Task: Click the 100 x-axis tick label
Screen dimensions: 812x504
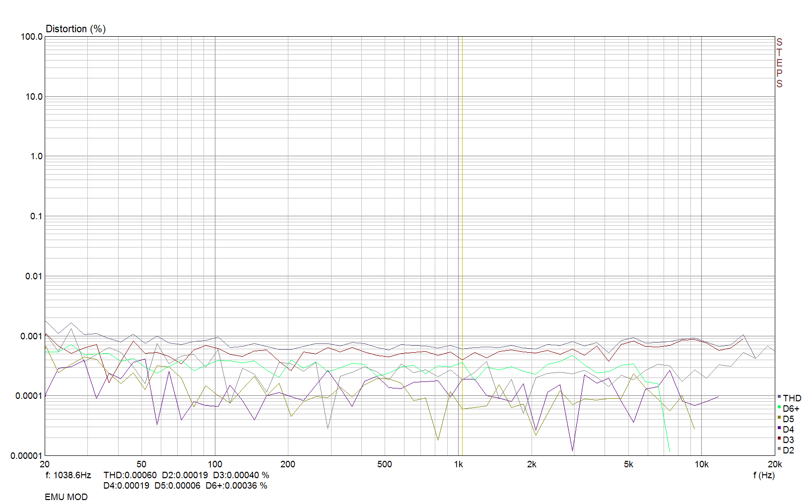Action: click(215, 464)
